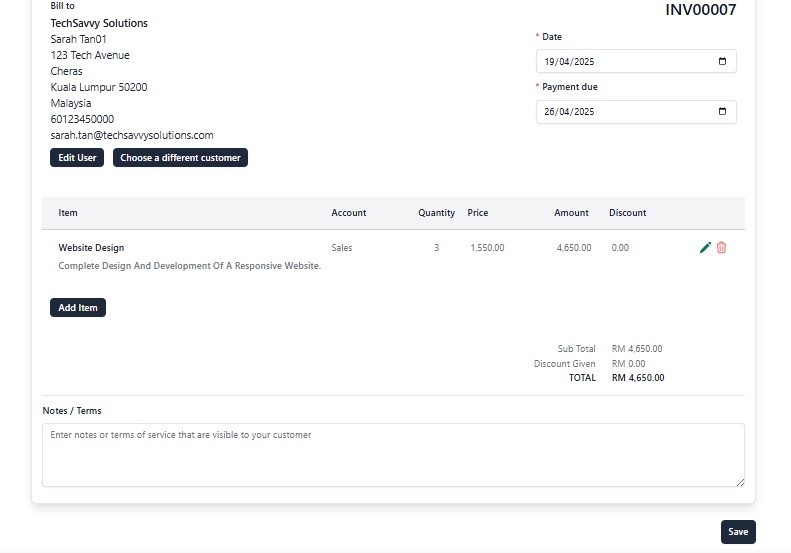Click the price value 1,550.00

(x=487, y=248)
